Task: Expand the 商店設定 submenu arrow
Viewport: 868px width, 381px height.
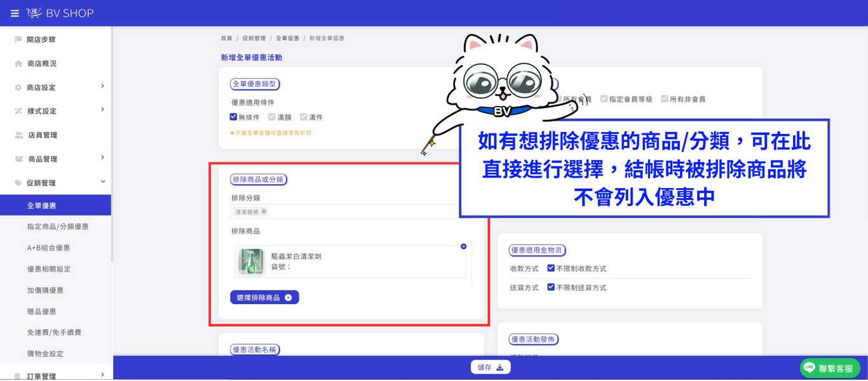Action: [102, 86]
